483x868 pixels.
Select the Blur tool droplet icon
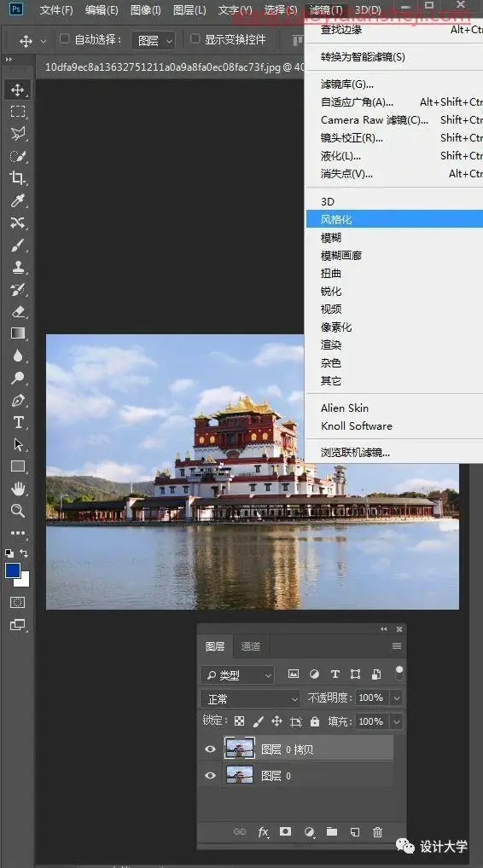click(x=18, y=356)
